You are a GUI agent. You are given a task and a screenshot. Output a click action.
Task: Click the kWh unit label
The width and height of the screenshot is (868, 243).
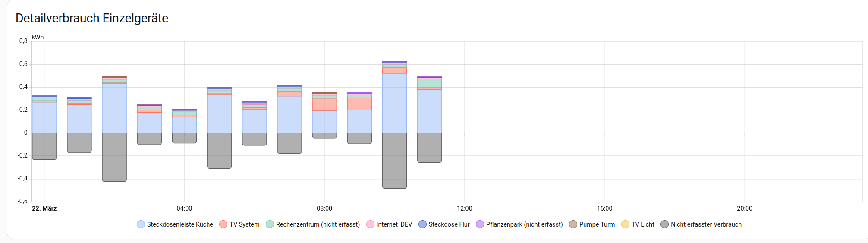(x=38, y=37)
